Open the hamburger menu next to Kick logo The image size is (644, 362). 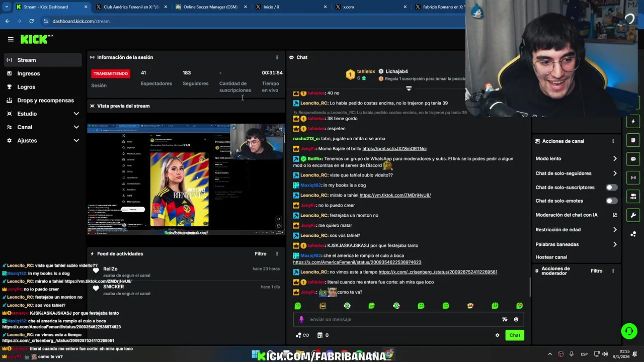(x=11, y=39)
